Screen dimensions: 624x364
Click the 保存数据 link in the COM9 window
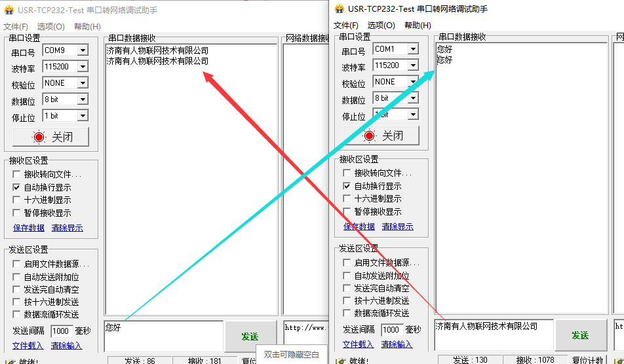click(x=29, y=228)
